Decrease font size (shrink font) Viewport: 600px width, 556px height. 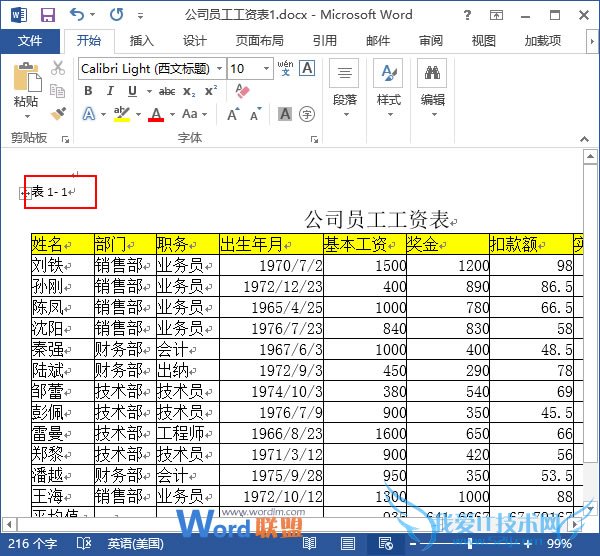[x=256, y=114]
